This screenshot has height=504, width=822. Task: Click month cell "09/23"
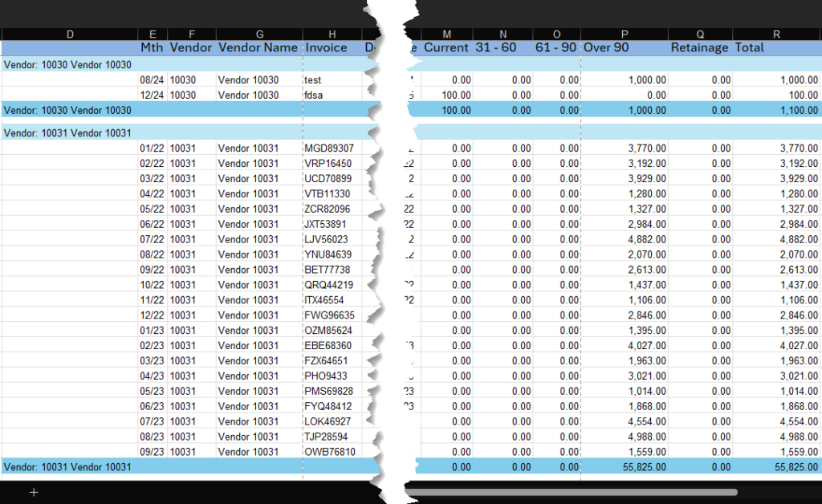click(x=152, y=452)
